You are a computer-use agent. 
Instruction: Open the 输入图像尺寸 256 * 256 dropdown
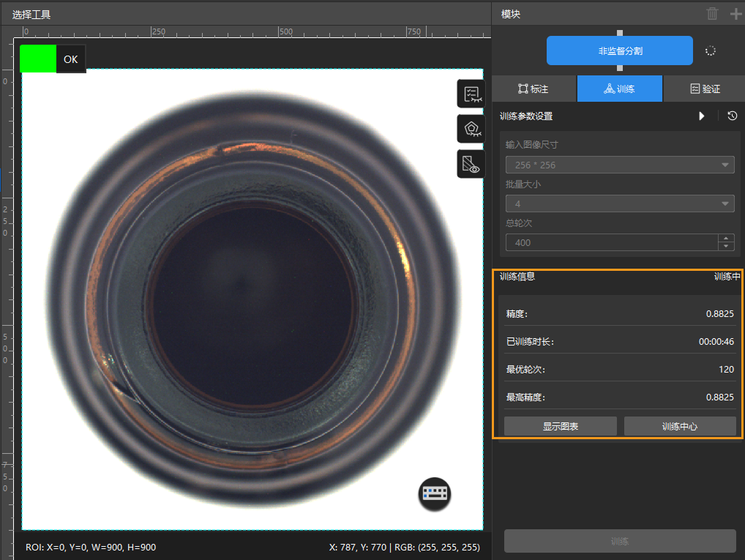[x=620, y=165]
